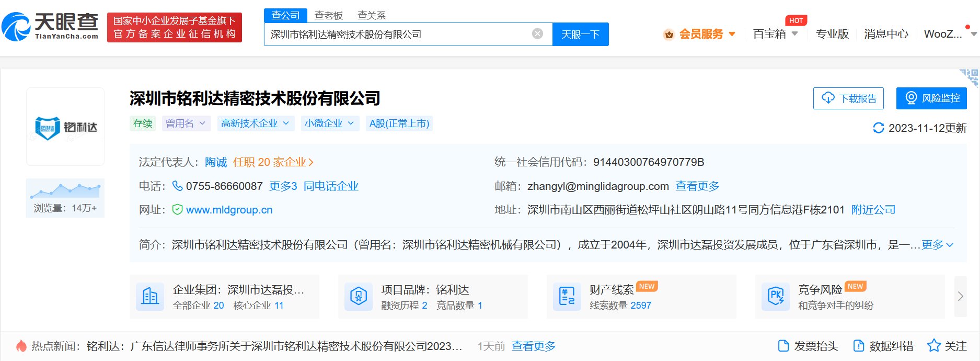Image resolution: width=980 pixels, height=361 pixels.
Task: Open the TianYanCha logo homepage
Action: coord(50,27)
